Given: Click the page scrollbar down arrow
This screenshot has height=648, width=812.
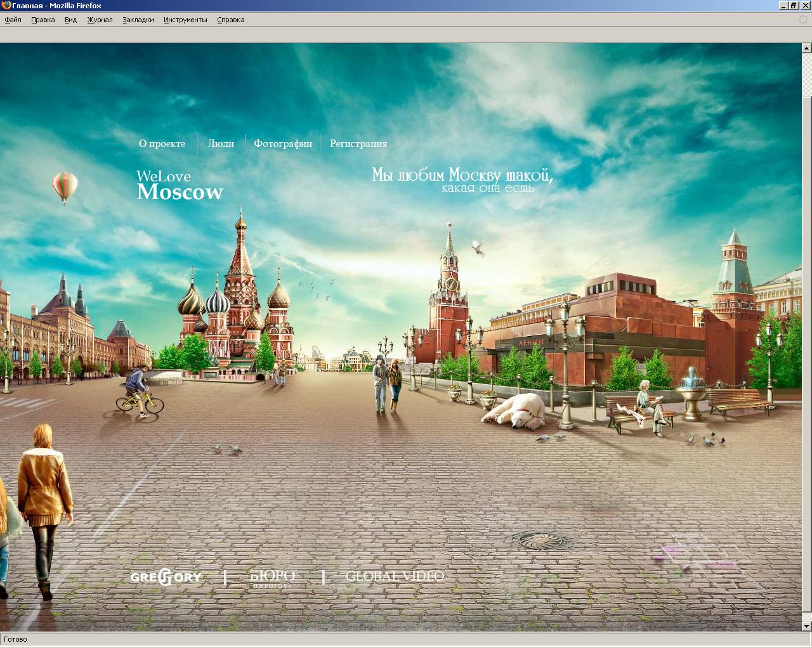Looking at the screenshot, I should pyautogui.click(x=807, y=626).
